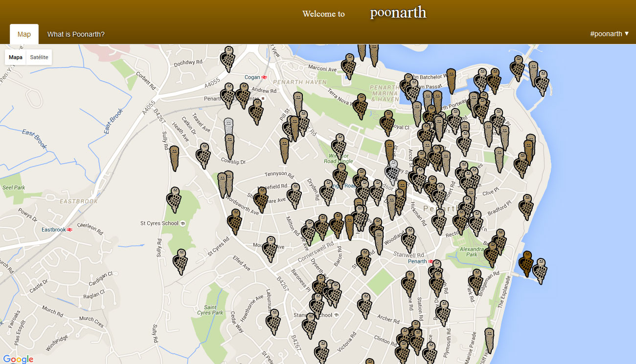636x364 pixels.
Task: Click the Penarth railway station label
Action: pyautogui.click(x=421, y=261)
